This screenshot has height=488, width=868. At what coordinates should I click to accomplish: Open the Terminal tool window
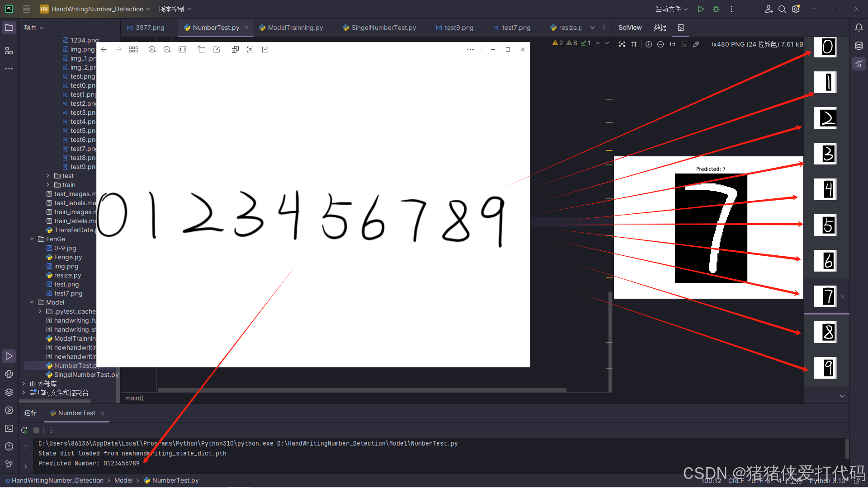pos(9,428)
